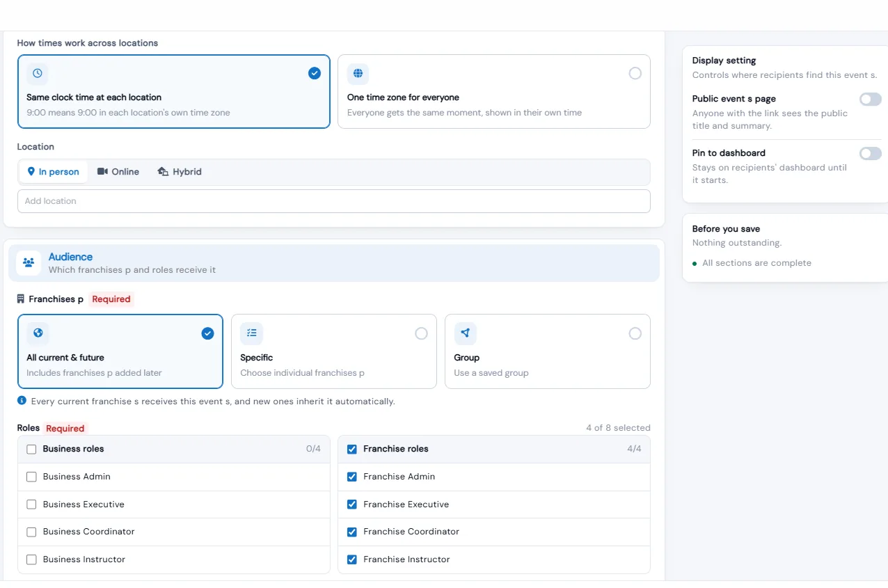888x588 pixels.
Task: Click the building icon next to Franchises p
Action: point(21,299)
